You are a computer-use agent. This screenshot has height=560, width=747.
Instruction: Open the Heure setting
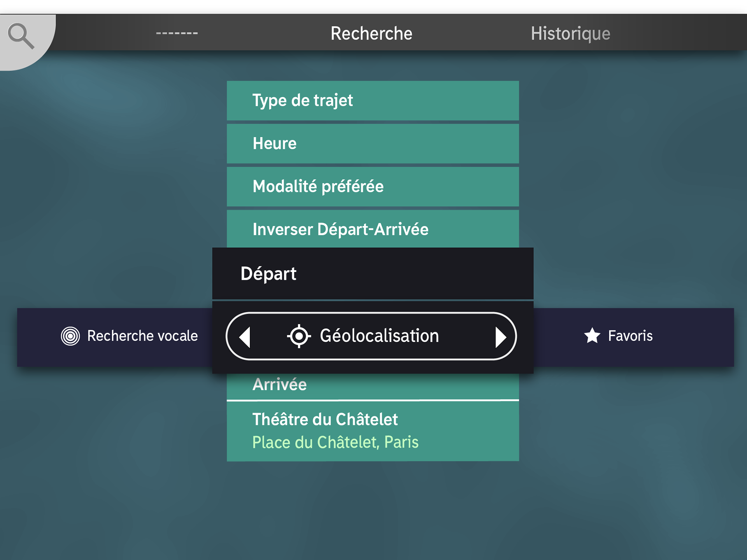[x=373, y=143]
